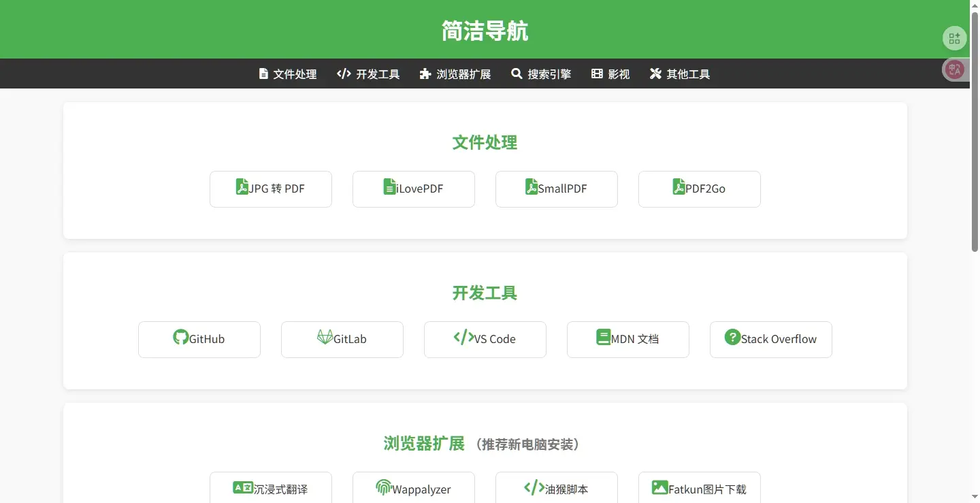Click the GitLab fox icon
Viewport: 980px width, 503px height.
325,337
